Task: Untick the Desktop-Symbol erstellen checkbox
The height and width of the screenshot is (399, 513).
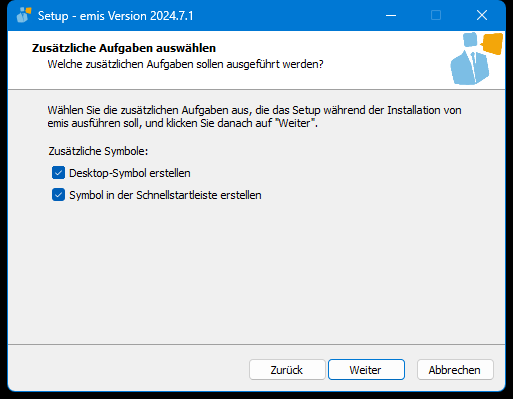Action: point(58,173)
